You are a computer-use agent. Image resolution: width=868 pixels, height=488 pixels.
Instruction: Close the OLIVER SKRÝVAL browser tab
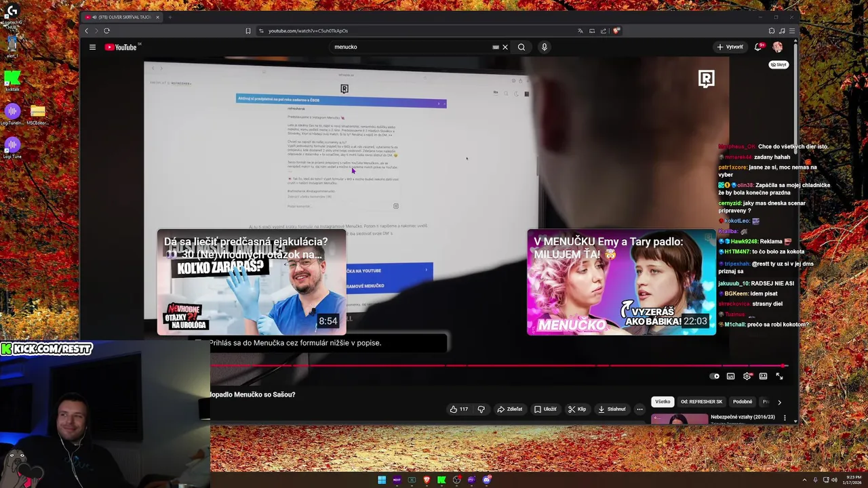[x=157, y=17]
